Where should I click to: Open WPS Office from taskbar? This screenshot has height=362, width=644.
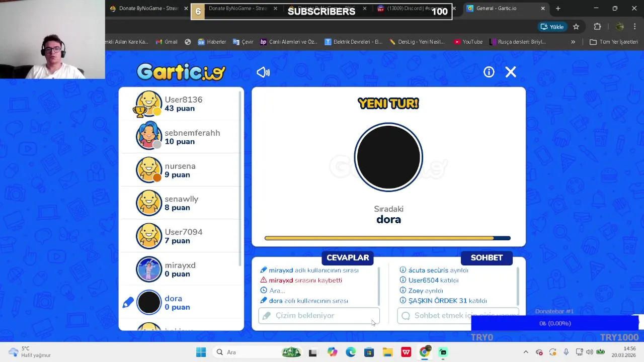click(406, 352)
